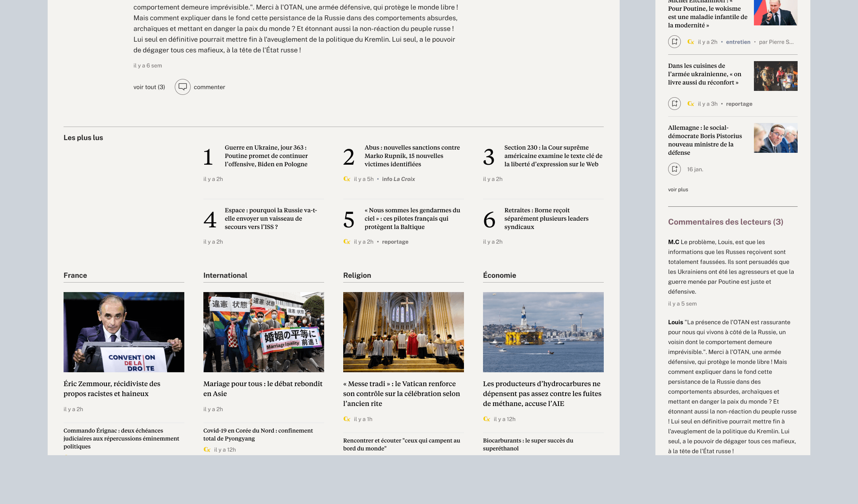858x504 pixels.
Task: Open Pour Poutine, le wokisme sidebar headline
Action: (x=708, y=14)
